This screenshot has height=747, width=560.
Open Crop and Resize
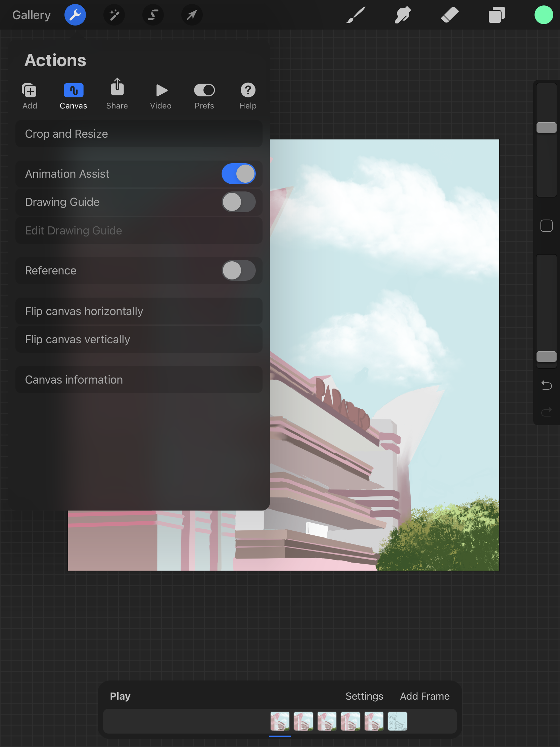click(x=139, y=134)
